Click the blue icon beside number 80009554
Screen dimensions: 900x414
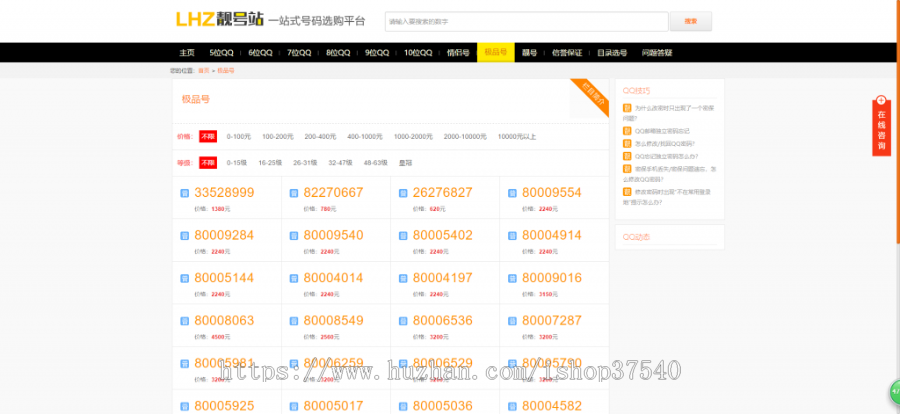[512, 192]
